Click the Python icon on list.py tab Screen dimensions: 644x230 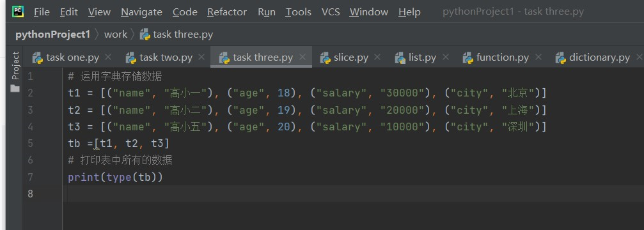(x=400, y=57)
